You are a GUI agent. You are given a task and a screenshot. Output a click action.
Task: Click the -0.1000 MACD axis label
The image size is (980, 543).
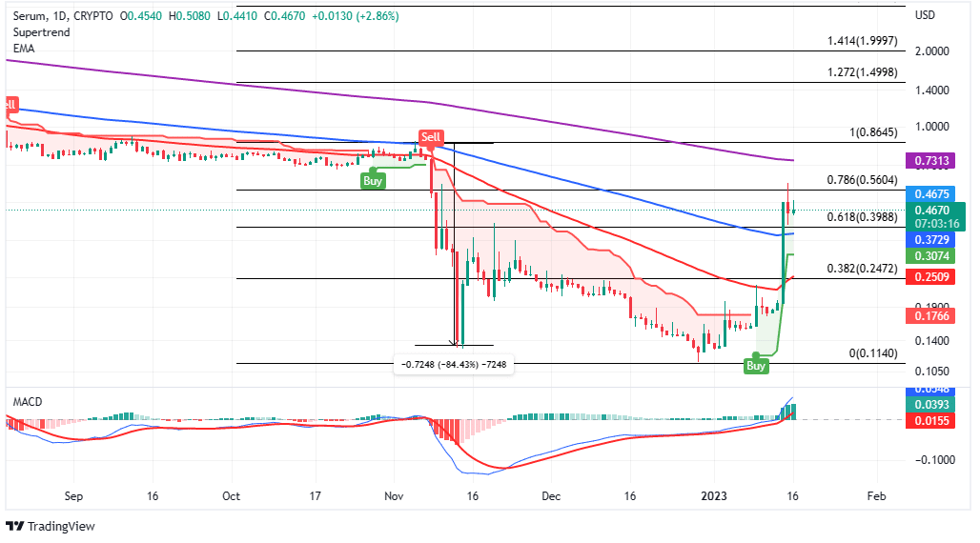[x=935, y=460]
